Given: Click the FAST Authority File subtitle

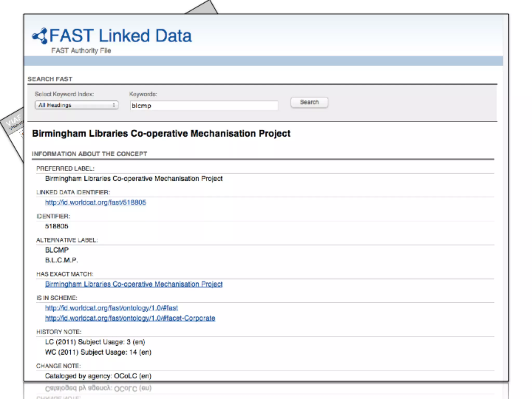Looking at the screenshot, I should point(81,51).
